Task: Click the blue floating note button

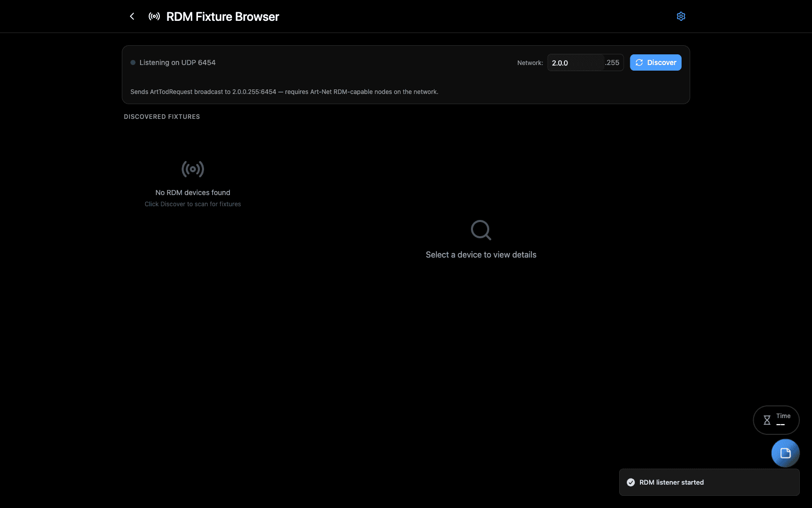Action: click(x=786, y=453)
